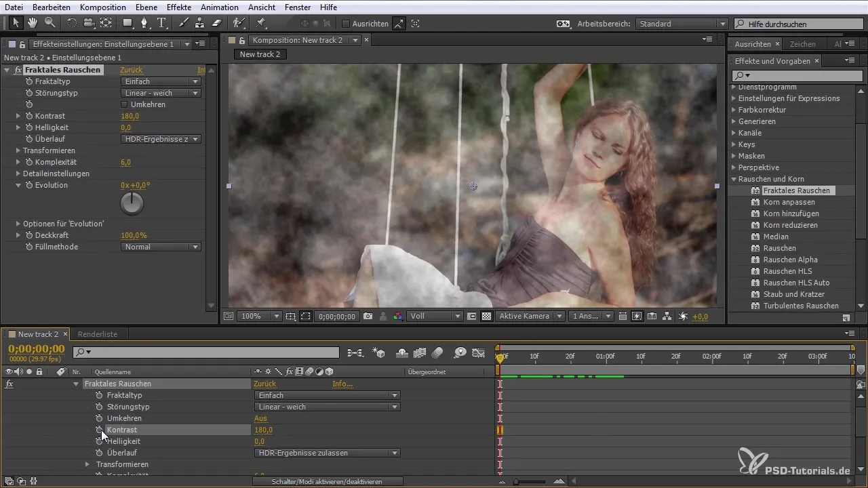The width and height of the screenshot is (868, 488).
Task: Toggle shy layers hide icon
Action: 401,352
